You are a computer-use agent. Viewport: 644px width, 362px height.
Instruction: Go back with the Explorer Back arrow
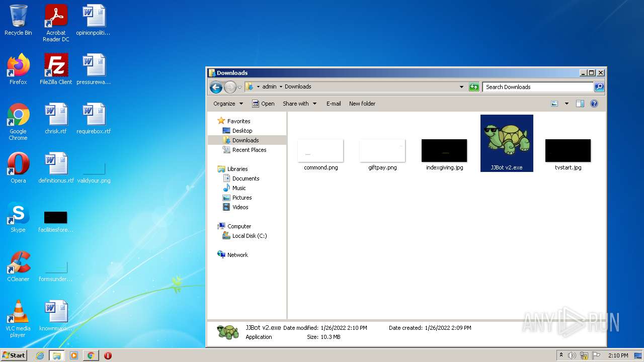(x=216, y=87)
